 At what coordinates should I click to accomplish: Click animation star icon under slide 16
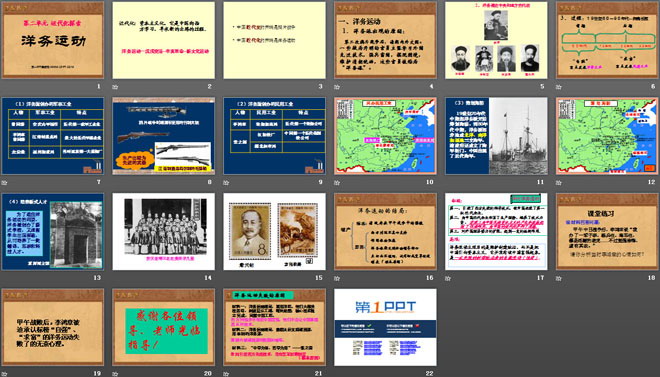pyautogui.click(x=337, y=278)
